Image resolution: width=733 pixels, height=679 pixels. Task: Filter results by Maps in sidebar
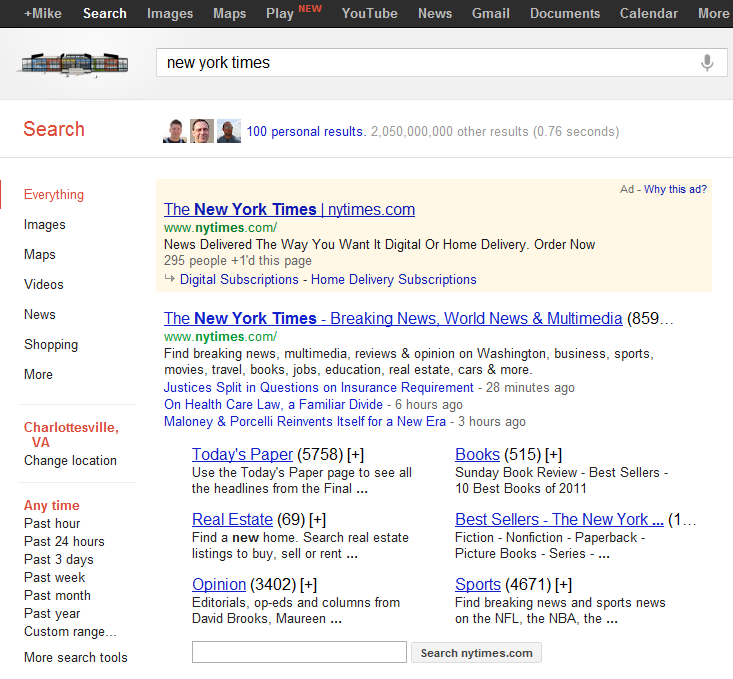[x=40, y=254]
